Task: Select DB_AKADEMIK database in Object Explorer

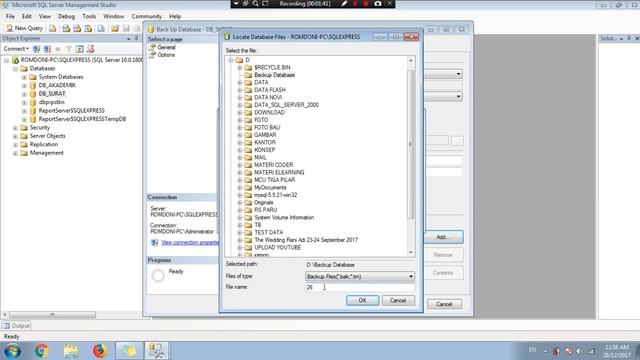Action: pos(57,85)
